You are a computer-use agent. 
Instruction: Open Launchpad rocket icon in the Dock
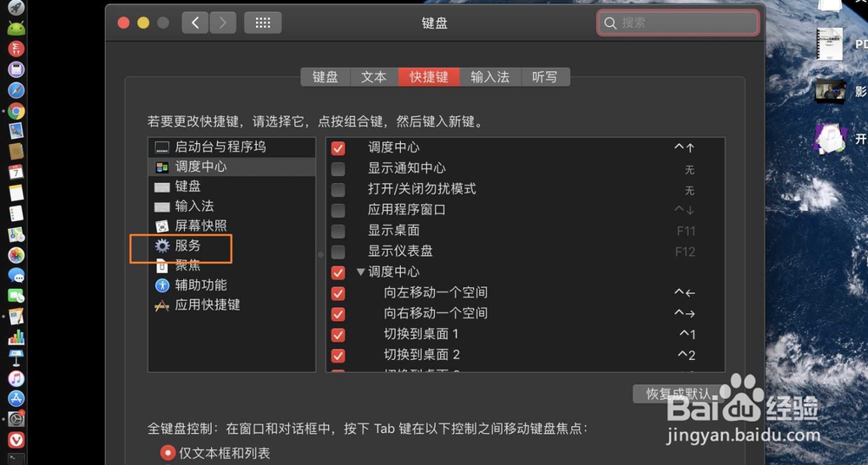[16, 7]
